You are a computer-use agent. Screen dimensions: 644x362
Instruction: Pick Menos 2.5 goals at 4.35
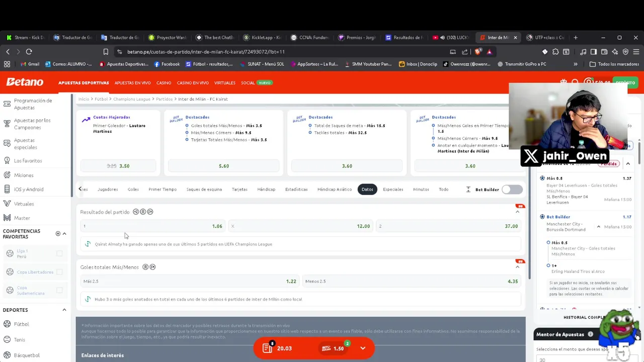click(411, 281)
